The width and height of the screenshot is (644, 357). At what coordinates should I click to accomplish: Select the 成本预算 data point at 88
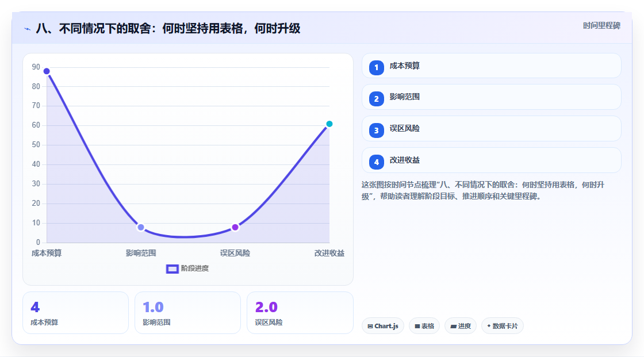[x=47, y=71]
